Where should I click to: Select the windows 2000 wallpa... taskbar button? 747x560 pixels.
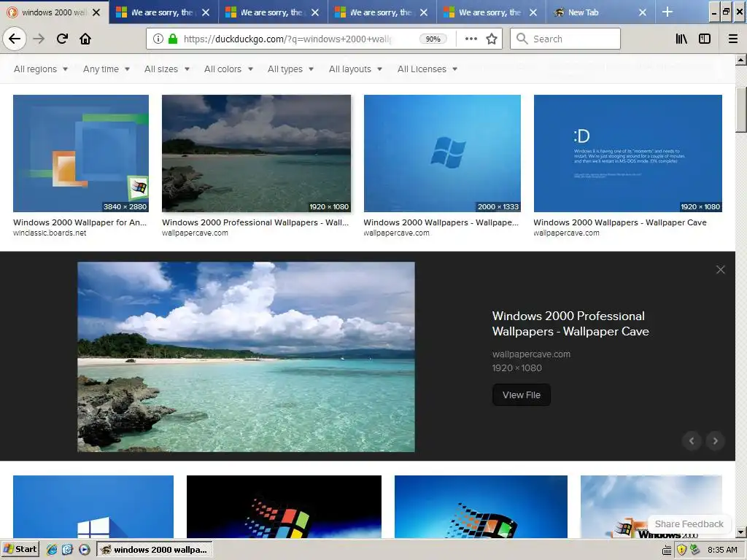pyautogui.click(x=155, y=550)
